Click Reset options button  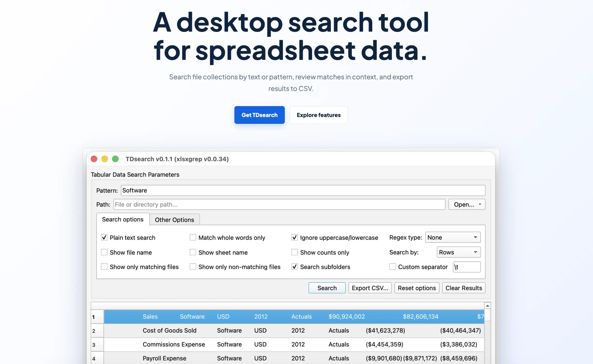(417, 288)
